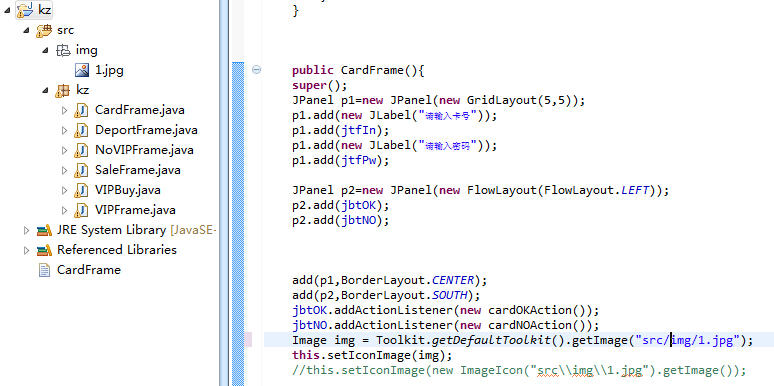Collapse the src folder arrow
This screenshot has height=386, width=774.
[26, 30]
